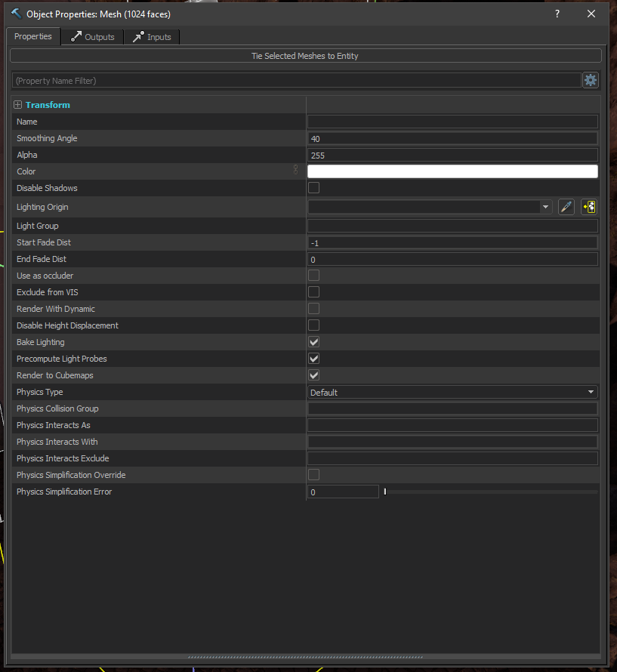Click the gear icon beside the property filter
617x672 pixels.
591,80
